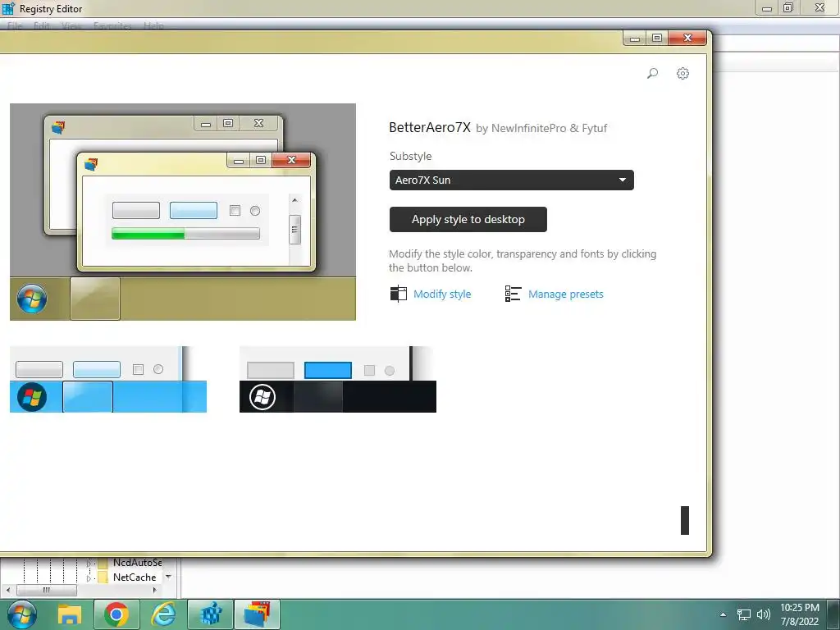This screenshot has height=630, width=840.
Task: Click the Registry Editor horizontal scrollbar thumb
Action: [47, 590]
